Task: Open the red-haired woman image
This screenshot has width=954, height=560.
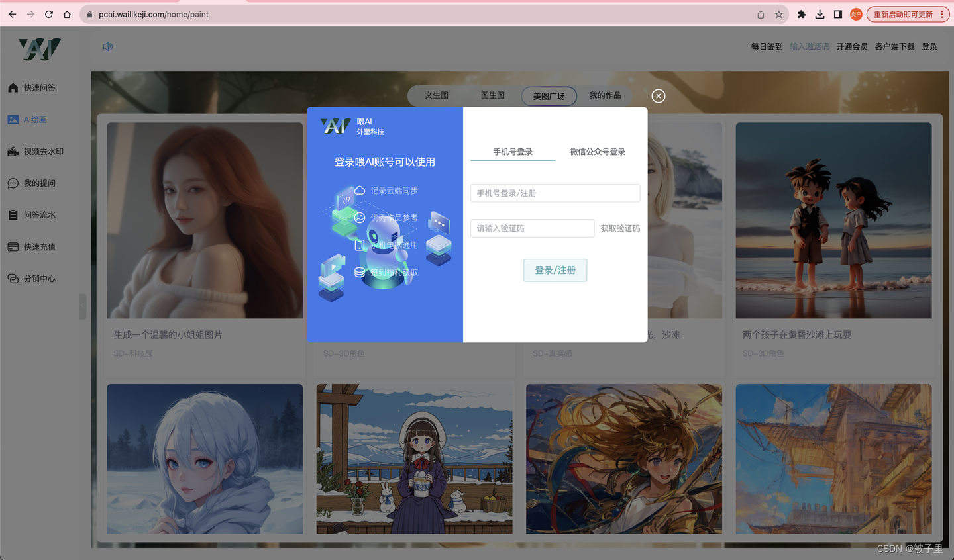Action: tap(205, 220)
